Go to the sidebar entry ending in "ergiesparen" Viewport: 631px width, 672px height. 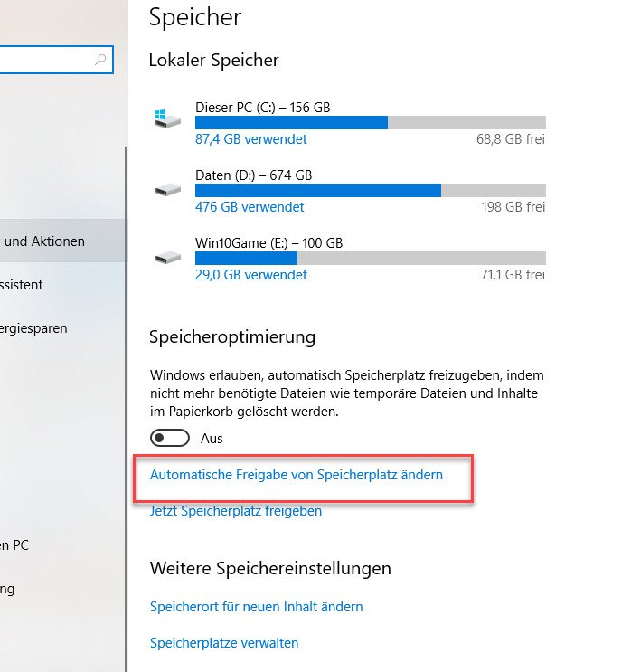click(x=33, y=328)
